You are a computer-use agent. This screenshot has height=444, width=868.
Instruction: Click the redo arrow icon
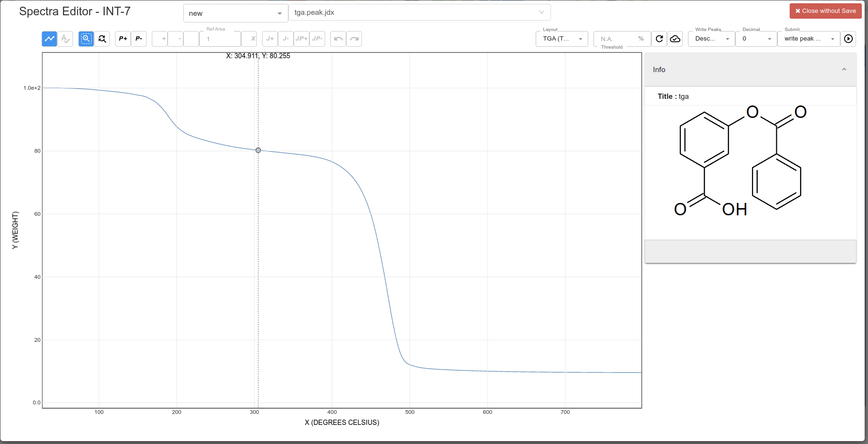tap(354, 39)
